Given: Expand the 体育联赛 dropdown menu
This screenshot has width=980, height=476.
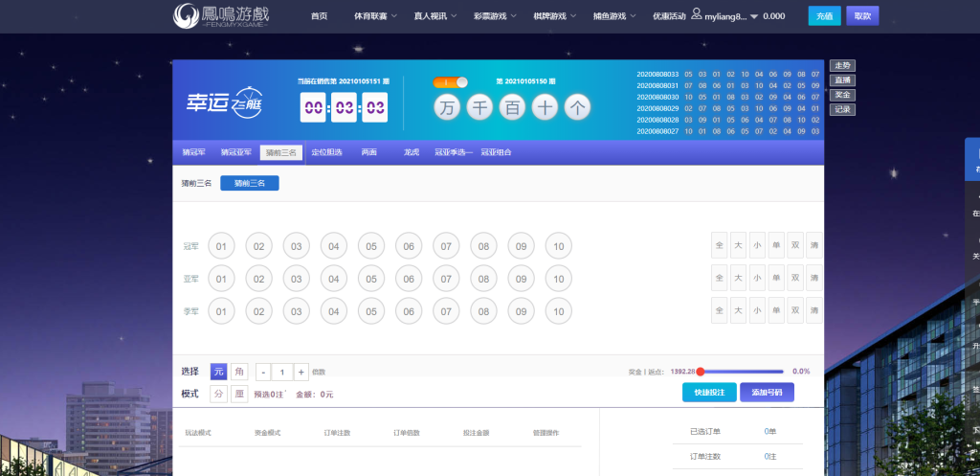Looking at the screenshot, I should pyautogui.click(x=375, y=16).
